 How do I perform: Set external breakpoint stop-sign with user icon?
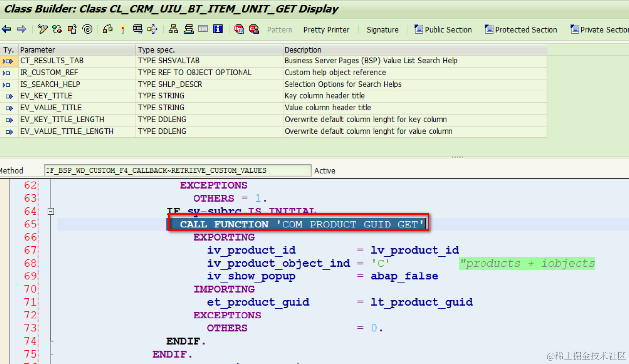point(254,29)
